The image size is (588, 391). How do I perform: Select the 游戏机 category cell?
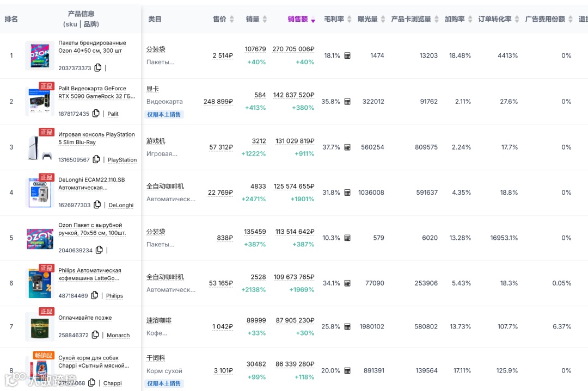(156, 141)
